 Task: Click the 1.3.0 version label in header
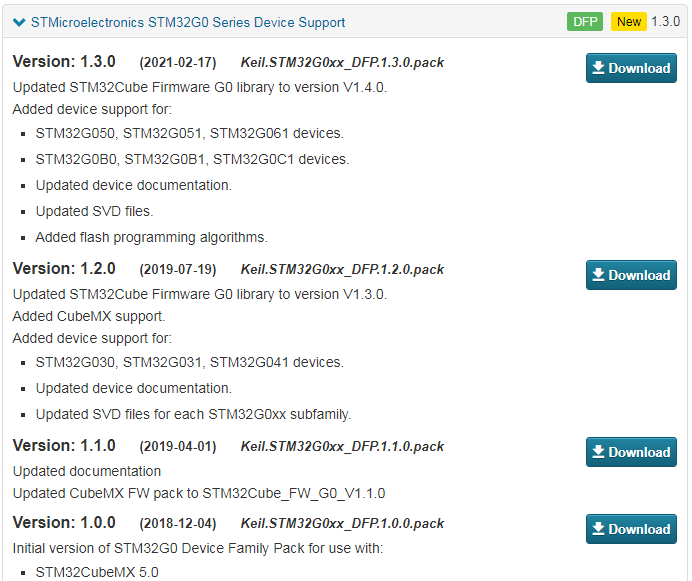click(665, 22)
